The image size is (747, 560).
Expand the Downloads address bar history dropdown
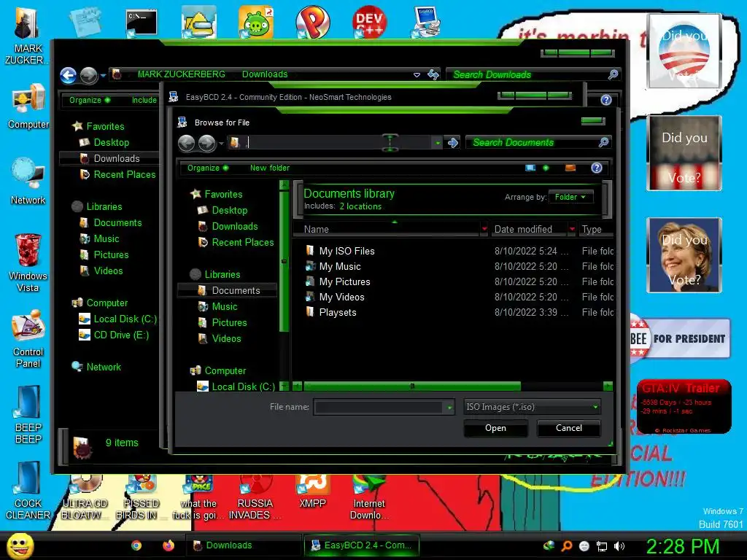click(x=417, y=75)
